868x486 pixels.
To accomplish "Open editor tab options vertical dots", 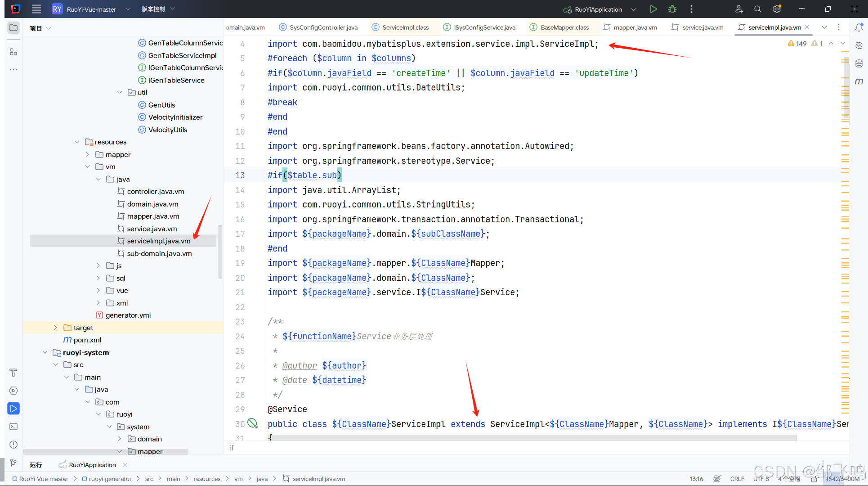I will (x=839, y=27).
